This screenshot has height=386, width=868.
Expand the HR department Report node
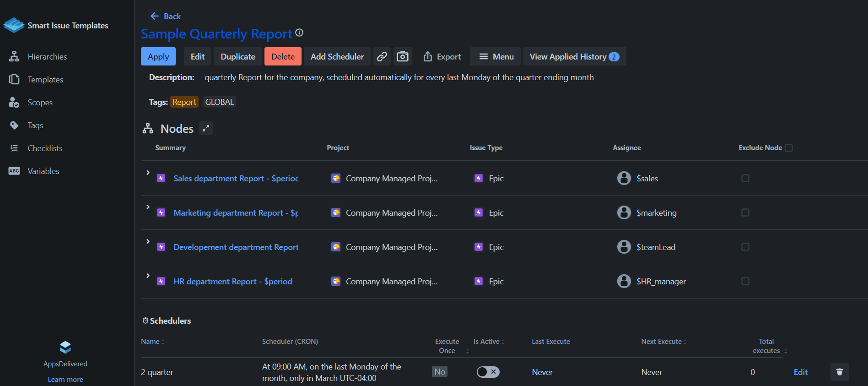coord(148,276)
